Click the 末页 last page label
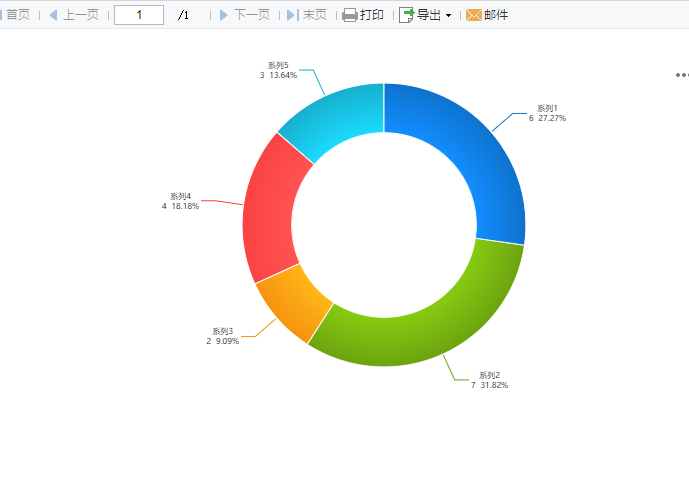 [315, 15]
